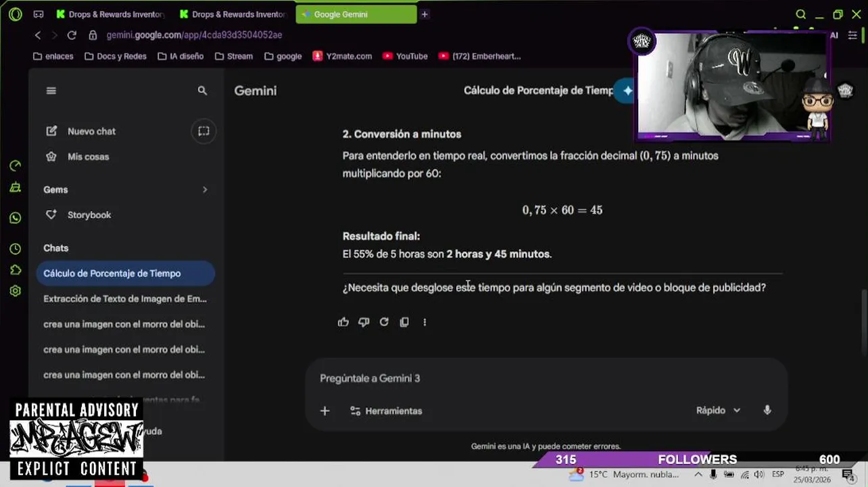
Task: Open the Docs y Redes bookmark folder
Action: coord(115,56)
